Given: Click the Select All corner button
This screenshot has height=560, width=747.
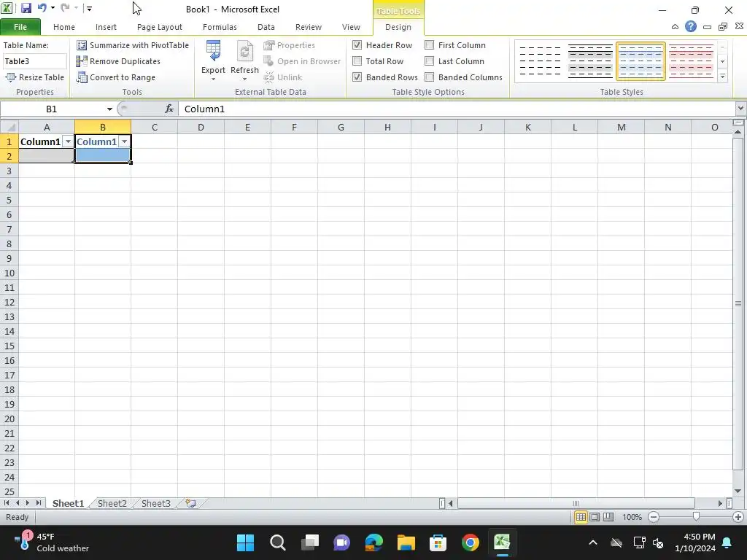Looking at the screenshot, I should [x=9, y=127].
